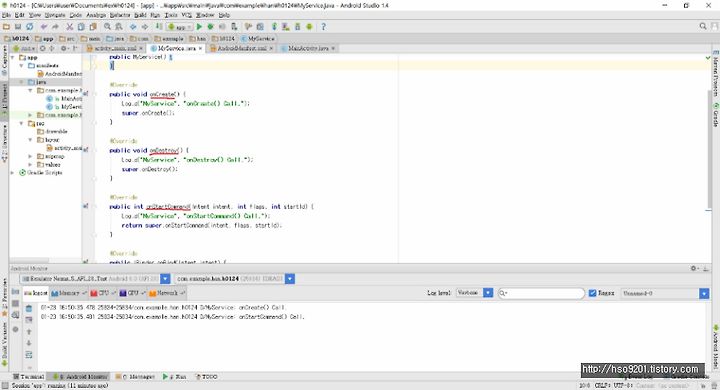Open the File menu
This screenshot has height=390, width=720.
(6, 15)
